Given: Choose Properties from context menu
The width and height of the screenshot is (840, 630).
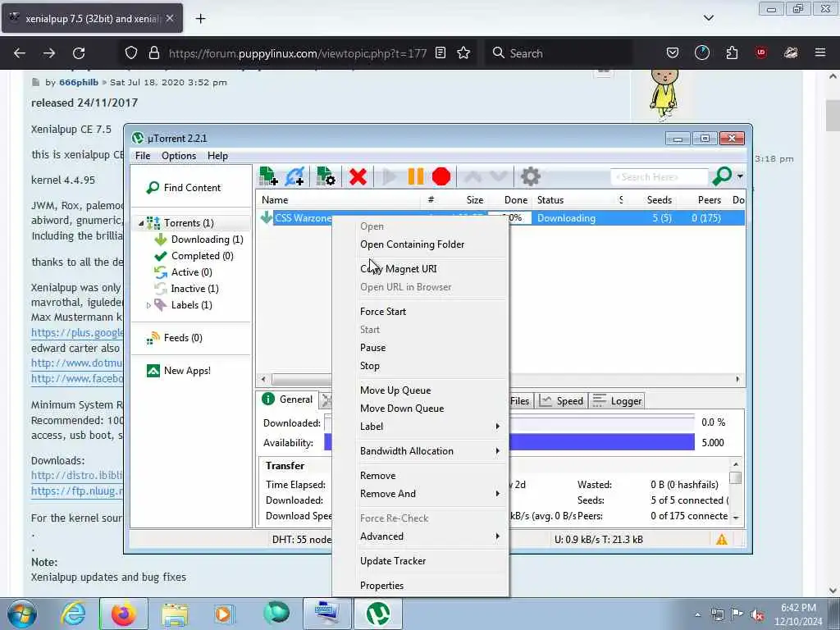Looking at the screenshot, I should pyautogui.click(x=420, y=586).
